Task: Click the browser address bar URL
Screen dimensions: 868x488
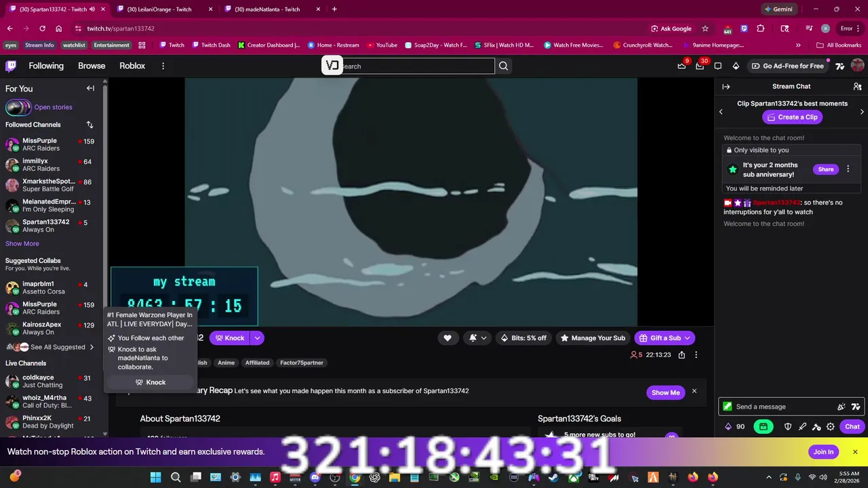Action: click(121, 28)
